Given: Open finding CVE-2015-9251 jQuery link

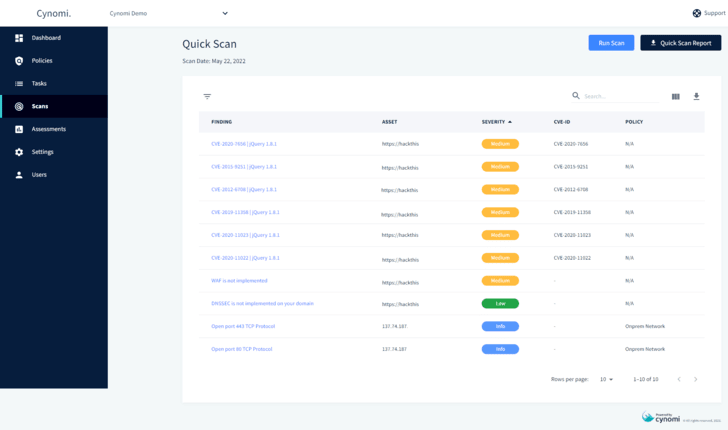Looking at the screenshot, I should point(244,167).
